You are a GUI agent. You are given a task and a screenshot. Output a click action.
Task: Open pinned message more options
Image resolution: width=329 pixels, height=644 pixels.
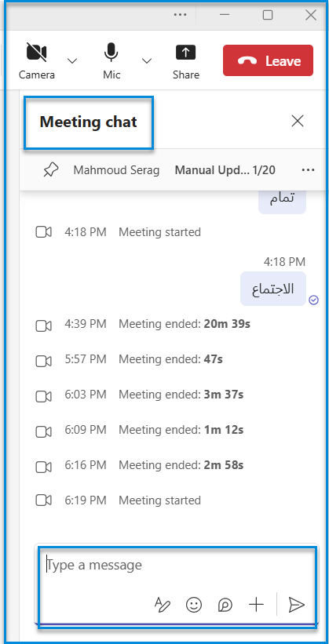(x=308, y=170)
